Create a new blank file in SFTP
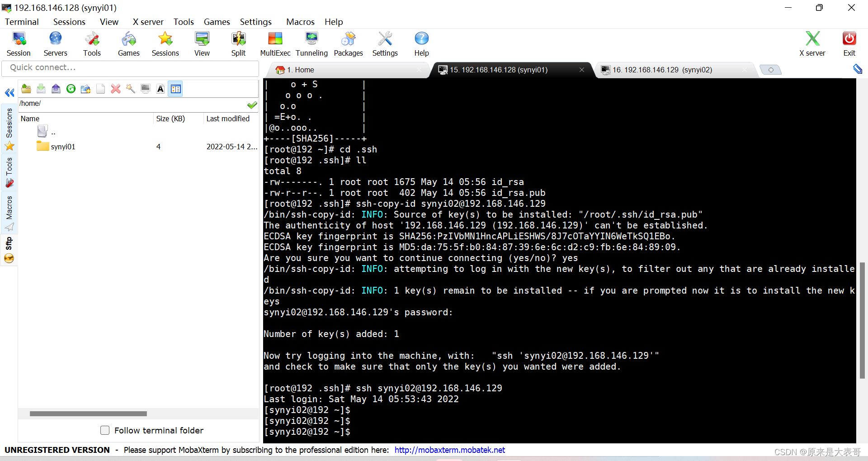The width and height of the screenshot is (868, 461). 101,89
